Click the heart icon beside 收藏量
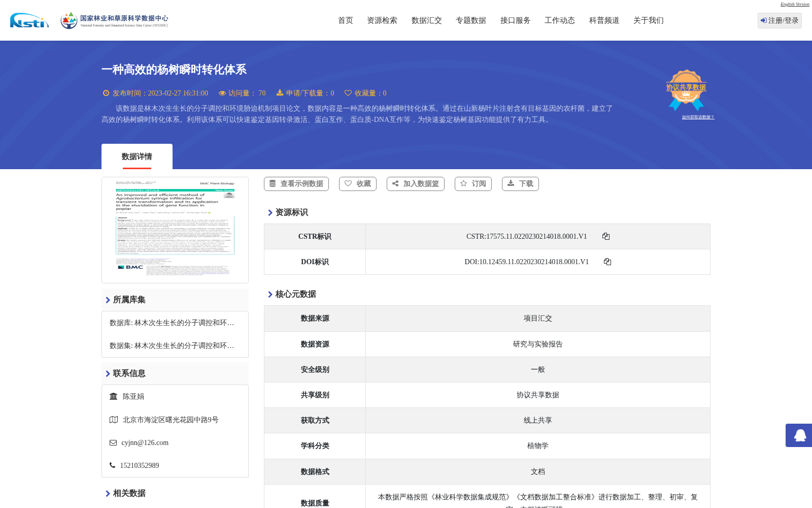The width and height of the screenshot is (812, 508). (x=348, y=93)
